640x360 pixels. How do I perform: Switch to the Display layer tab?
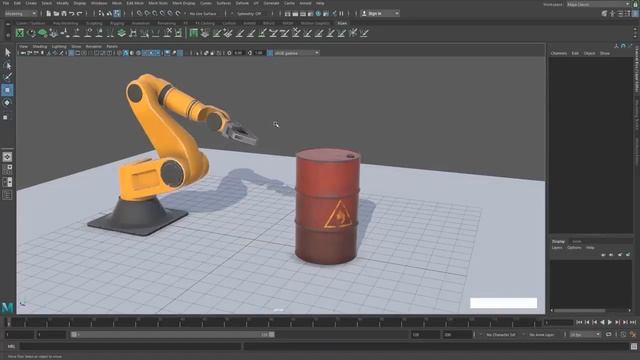point(558,241)
